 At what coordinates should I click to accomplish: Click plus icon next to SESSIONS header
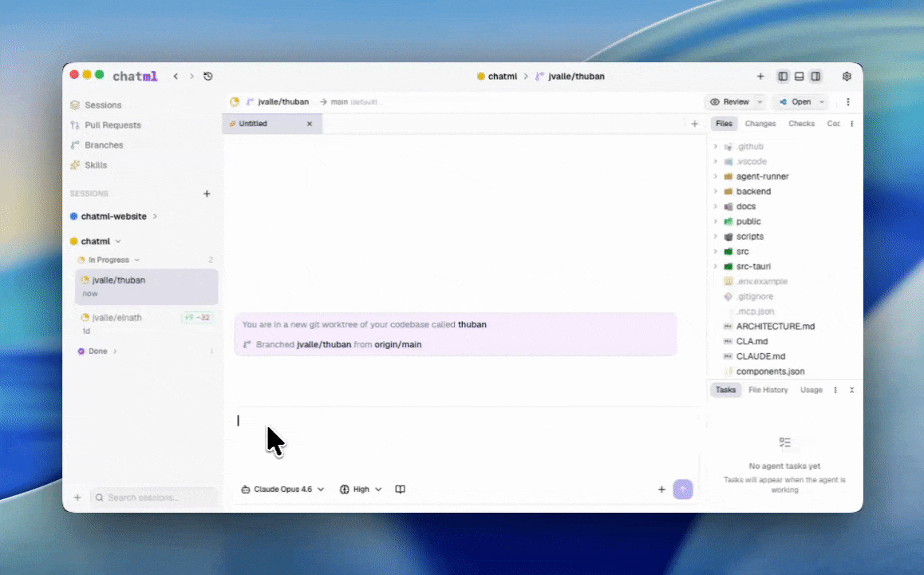click(x=207, y=194)
